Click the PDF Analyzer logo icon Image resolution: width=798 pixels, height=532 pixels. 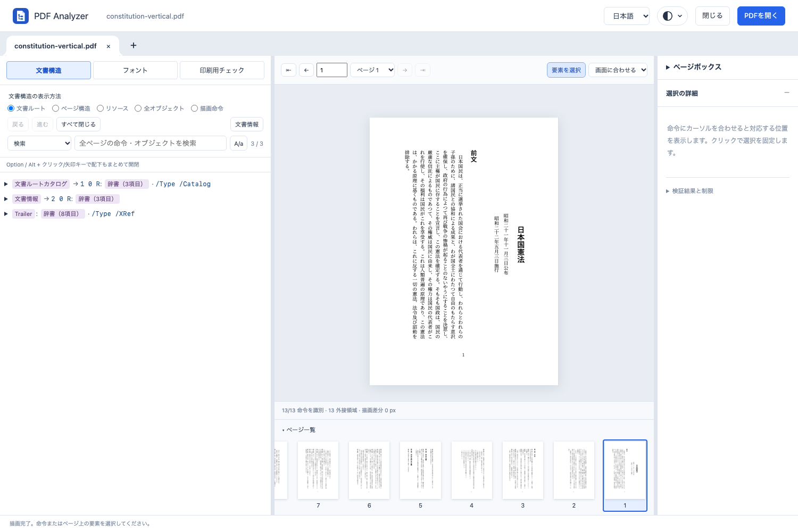click(x=21, y=16)
